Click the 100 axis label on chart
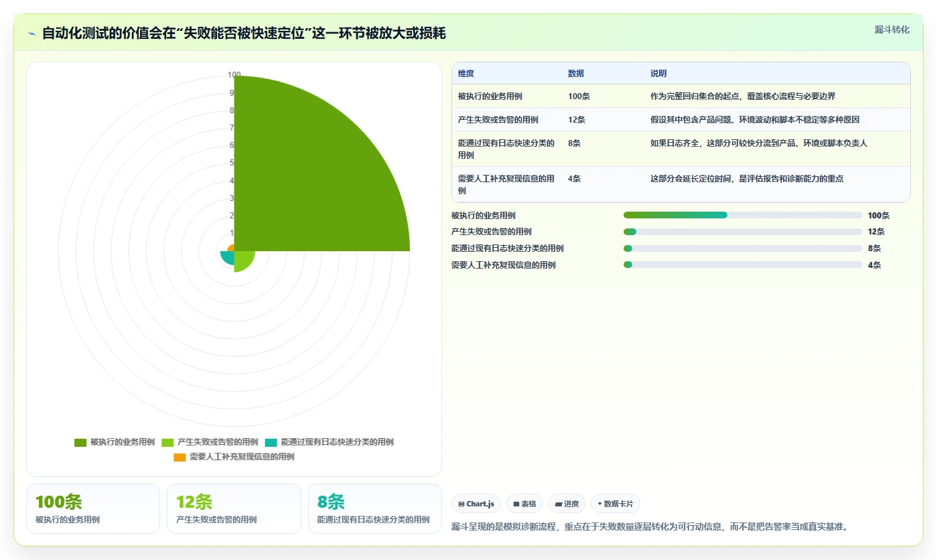 [234, 75]
